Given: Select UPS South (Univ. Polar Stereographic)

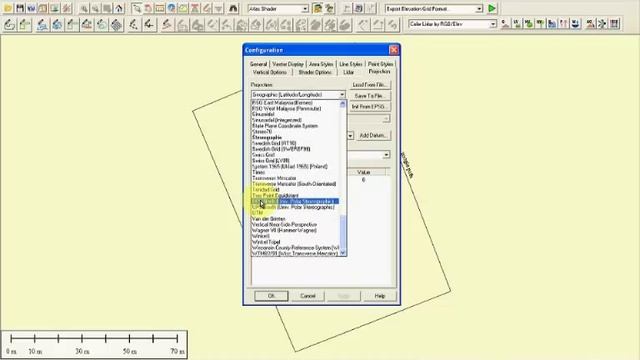Looking at the screenshot, I should pyautogui.click(x=295, y=207).
